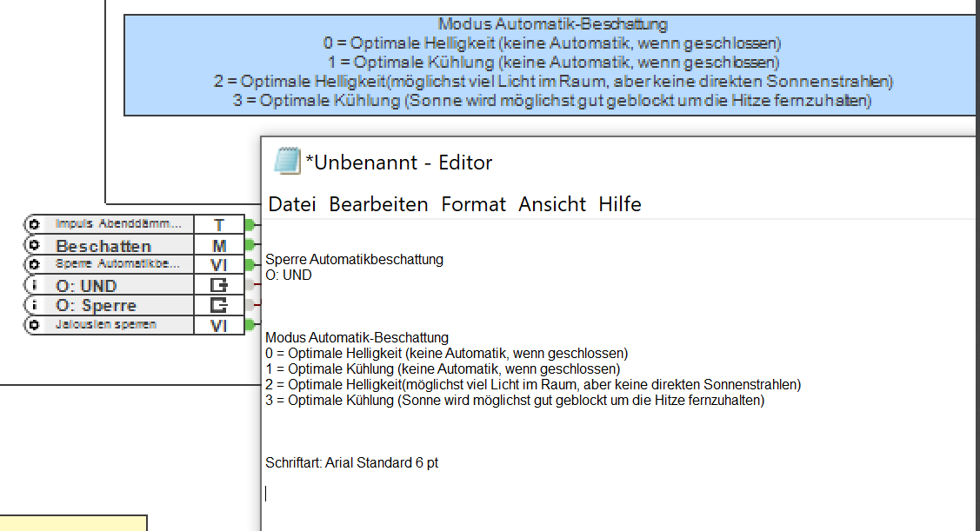
Task: Click the gear icon on Impuls Abenddämm input
Action: pyautogui.click(x=32, y=223)
